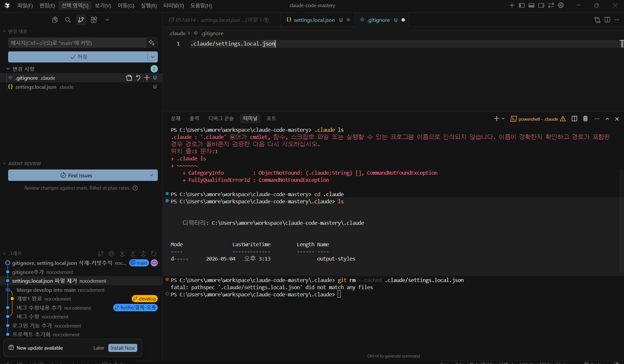This screenshot has height=364, width=624.
Task: Open the 파일(F) menu
Action: (x=25, y=6)
